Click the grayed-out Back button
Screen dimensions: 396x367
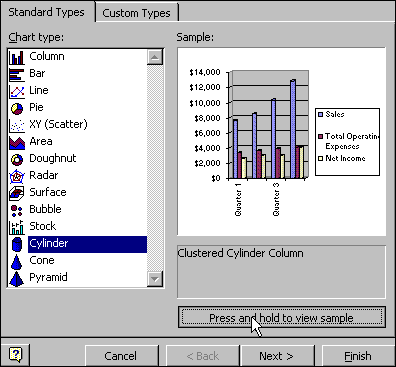tap(203, 356)
